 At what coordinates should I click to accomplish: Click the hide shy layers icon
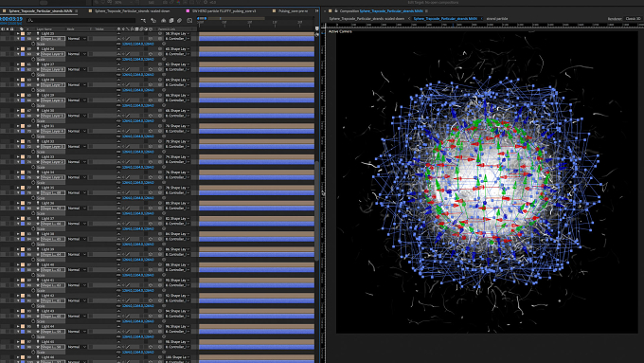pyautogui.click(x=164, y=20)
